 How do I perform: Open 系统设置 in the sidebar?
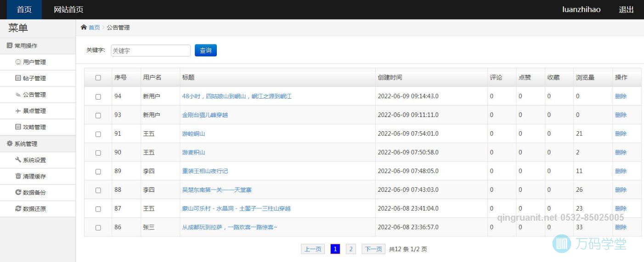[x=38, y=160]
